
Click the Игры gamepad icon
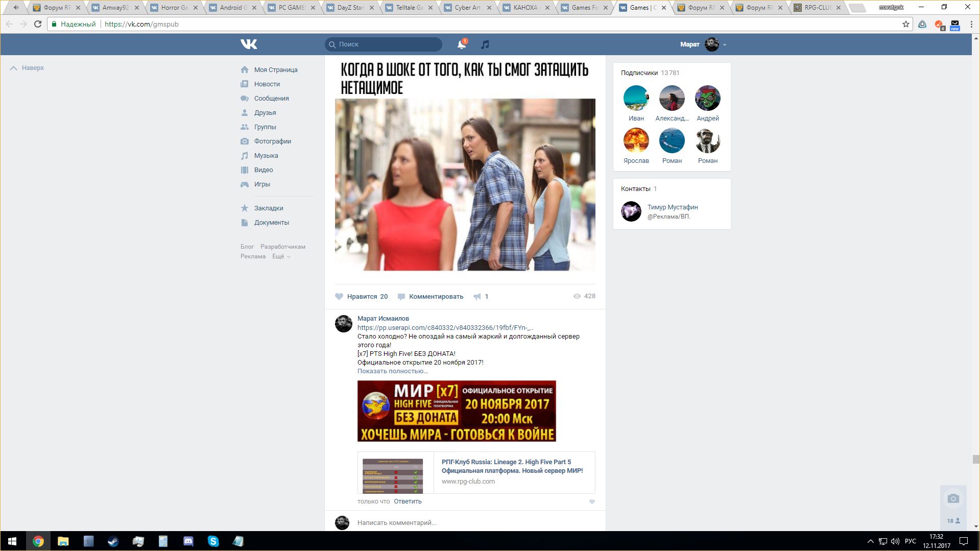pos(245,184)
